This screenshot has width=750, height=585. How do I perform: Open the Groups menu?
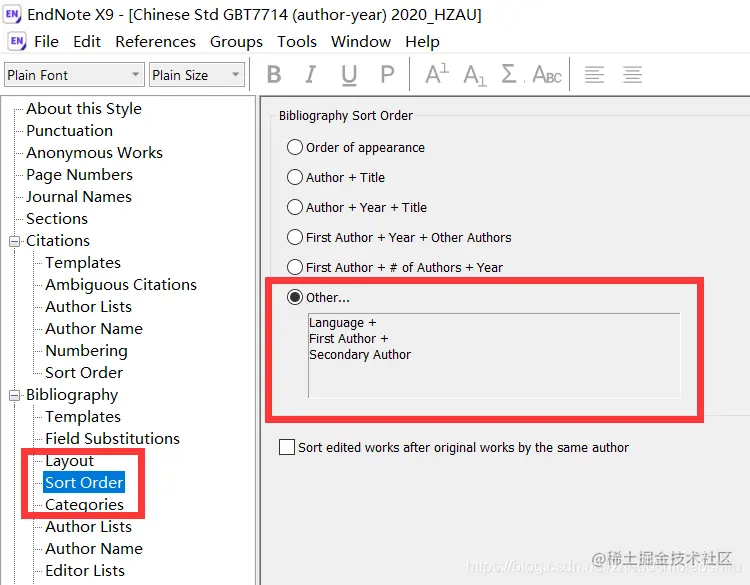point(236,42)
